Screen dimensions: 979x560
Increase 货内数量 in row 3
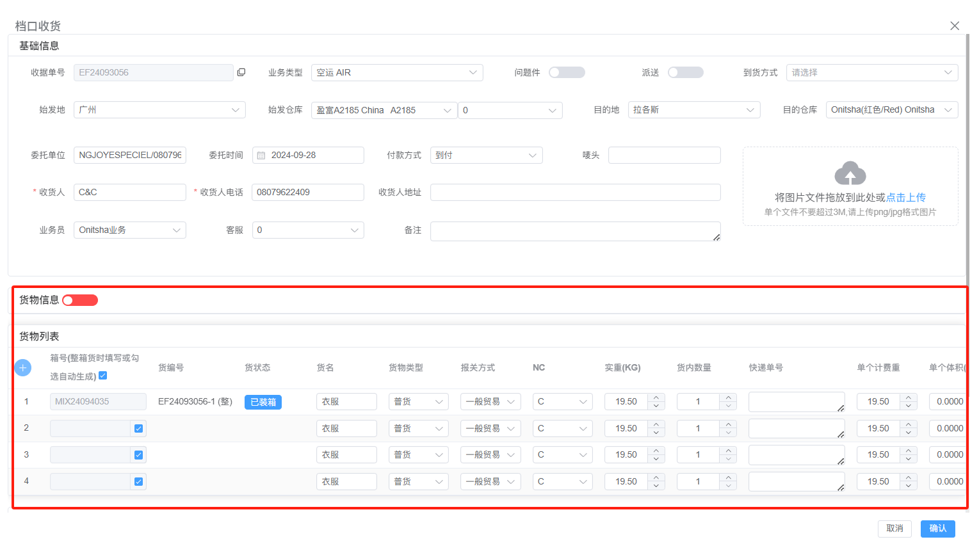pyautogui.click(x=728, y=451)
